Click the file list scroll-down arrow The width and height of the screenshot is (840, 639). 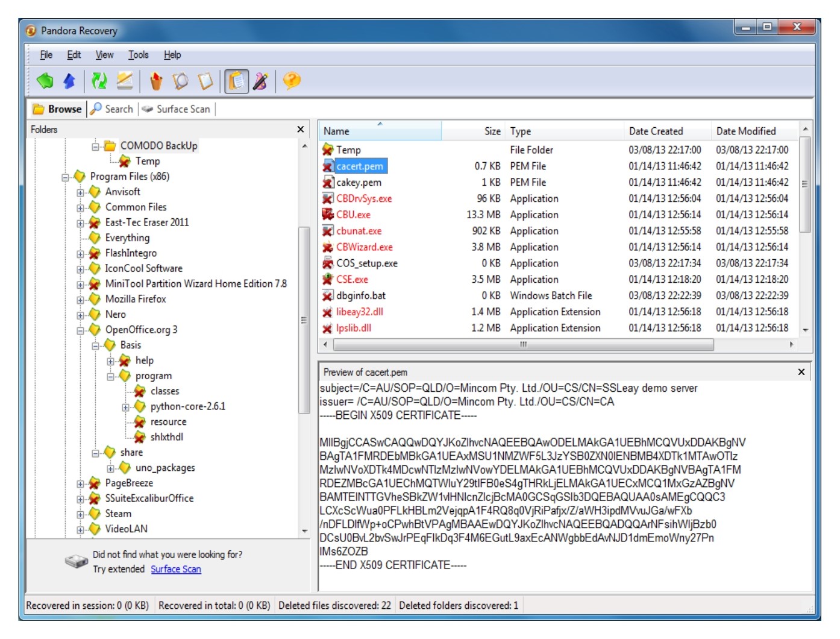(x=805, y=330)
